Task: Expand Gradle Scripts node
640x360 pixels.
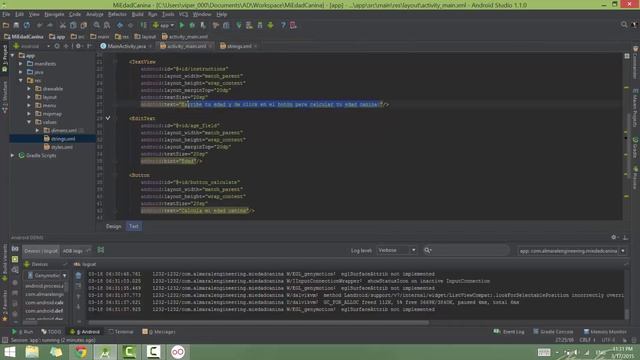Action: [x=13, y=156]
